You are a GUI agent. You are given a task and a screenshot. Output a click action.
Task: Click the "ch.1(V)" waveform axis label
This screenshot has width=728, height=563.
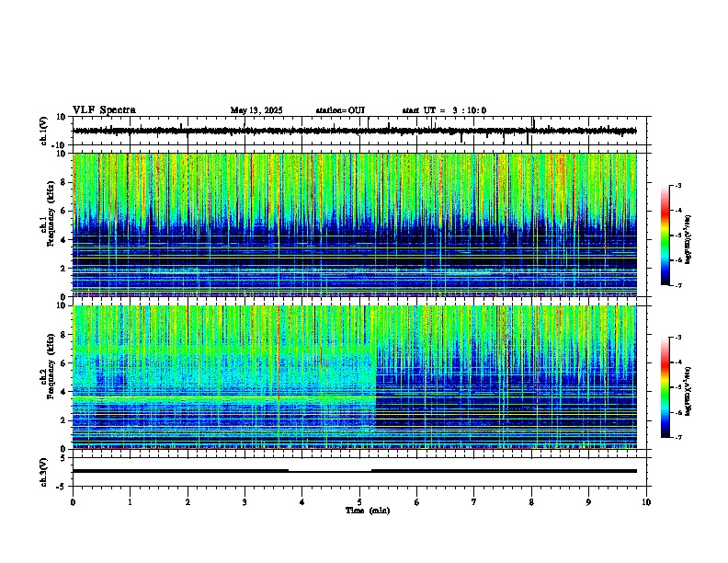(x=44, y=131)
